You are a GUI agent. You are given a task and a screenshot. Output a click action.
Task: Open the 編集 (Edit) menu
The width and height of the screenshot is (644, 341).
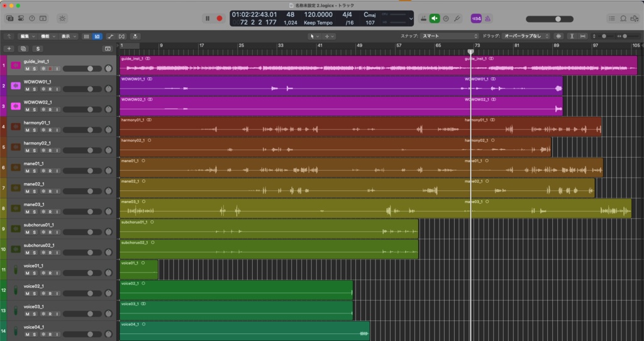pyautogui.click(x=28, y=36)
